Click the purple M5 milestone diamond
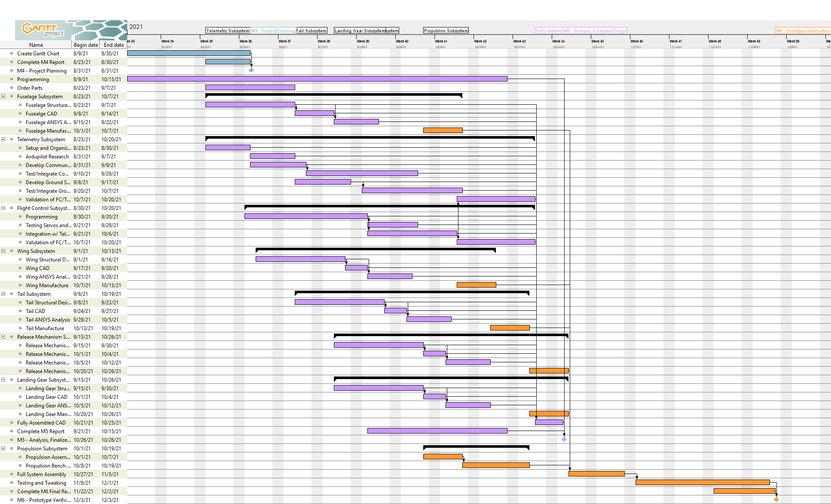 [x=564, y=440]
